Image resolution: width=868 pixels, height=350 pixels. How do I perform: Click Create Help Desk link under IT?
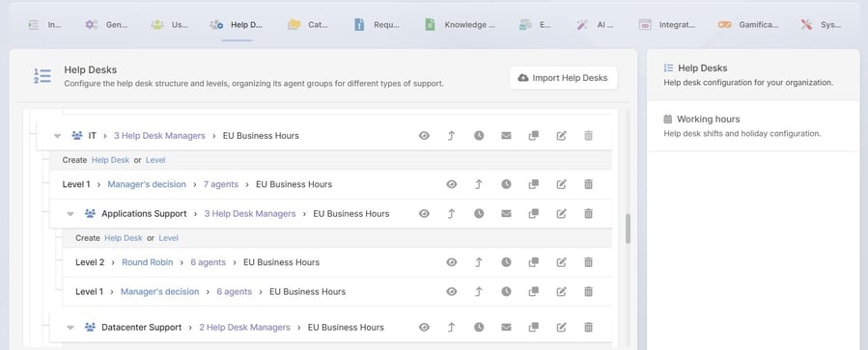coord(110,160)
